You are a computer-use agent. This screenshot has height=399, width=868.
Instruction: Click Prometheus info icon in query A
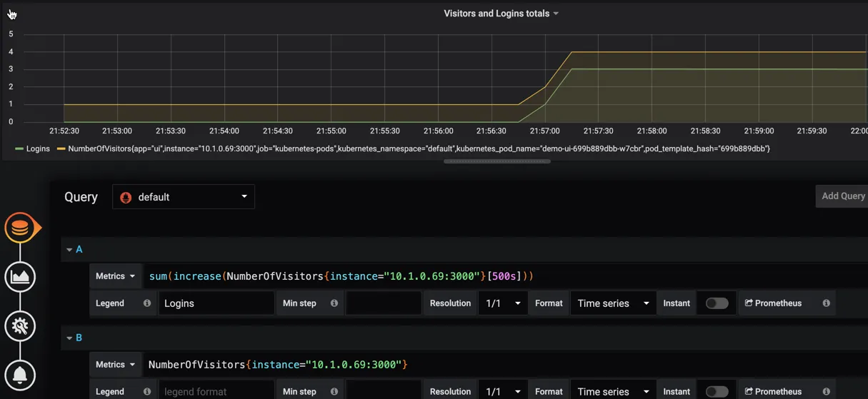[826, 303]
